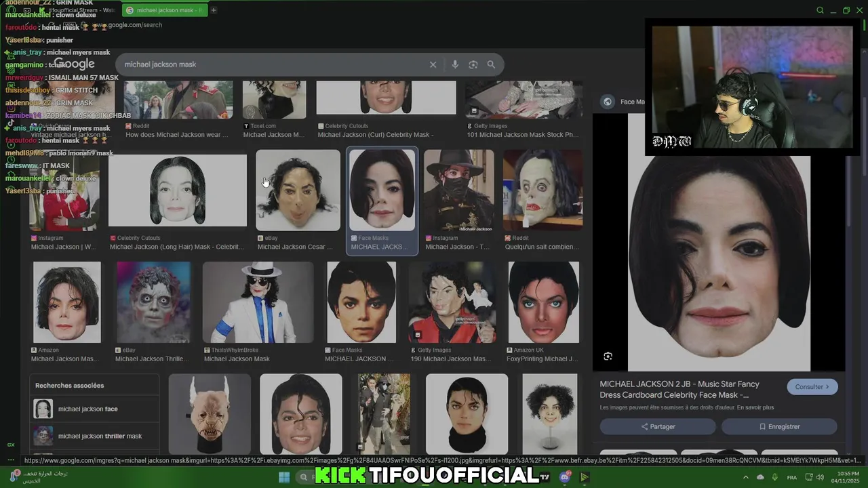Viewport: 868px width, 488px height.
Task: Click How does Michael Jackson wear caption
Action: point(177,135)
